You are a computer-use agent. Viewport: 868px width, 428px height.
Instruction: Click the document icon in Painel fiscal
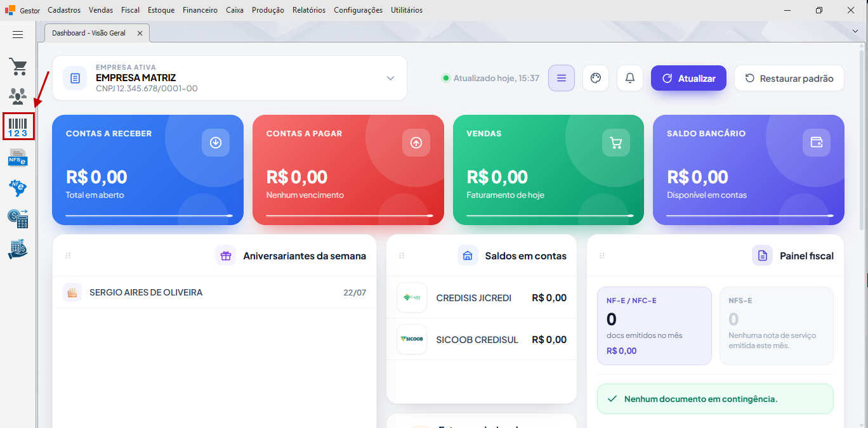(762, 256)
